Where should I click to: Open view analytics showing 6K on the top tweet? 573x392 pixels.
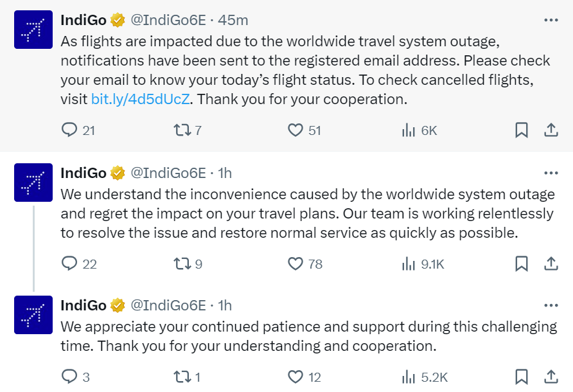point(409,130)
